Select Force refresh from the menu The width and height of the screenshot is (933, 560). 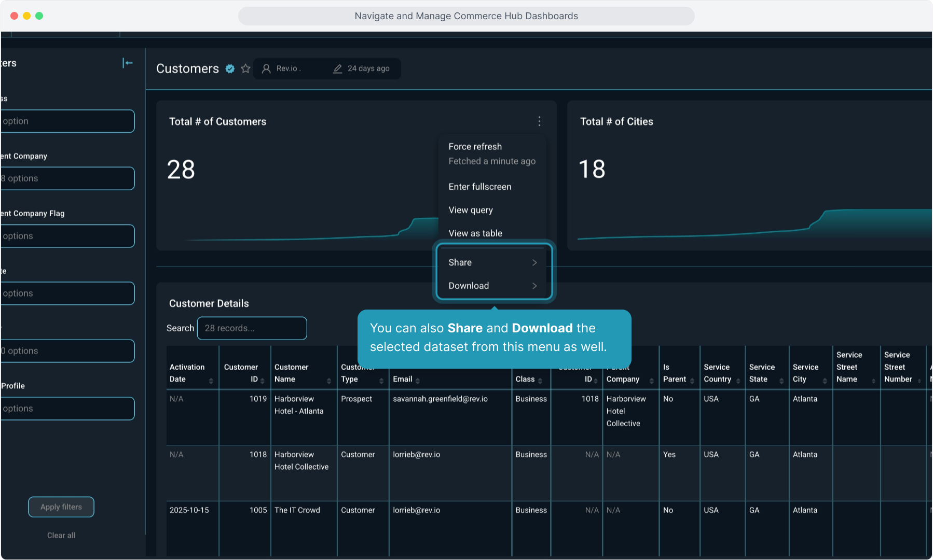[x=475, y=147]
